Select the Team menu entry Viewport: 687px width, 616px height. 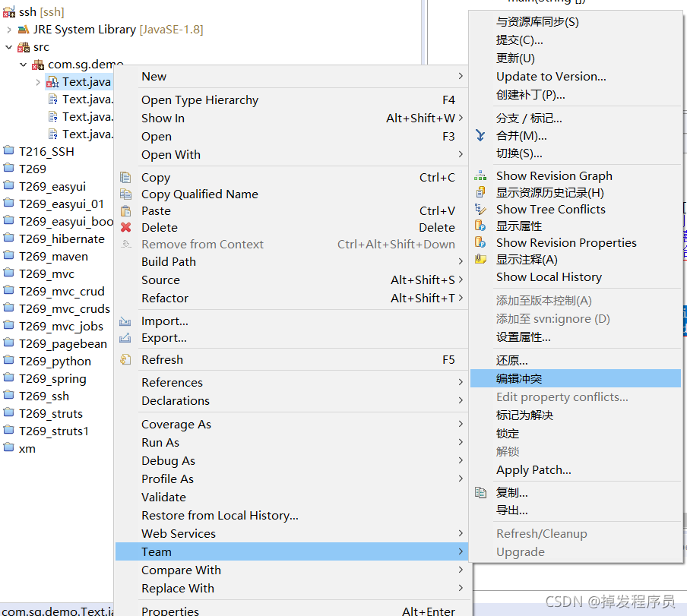[292, 551]
